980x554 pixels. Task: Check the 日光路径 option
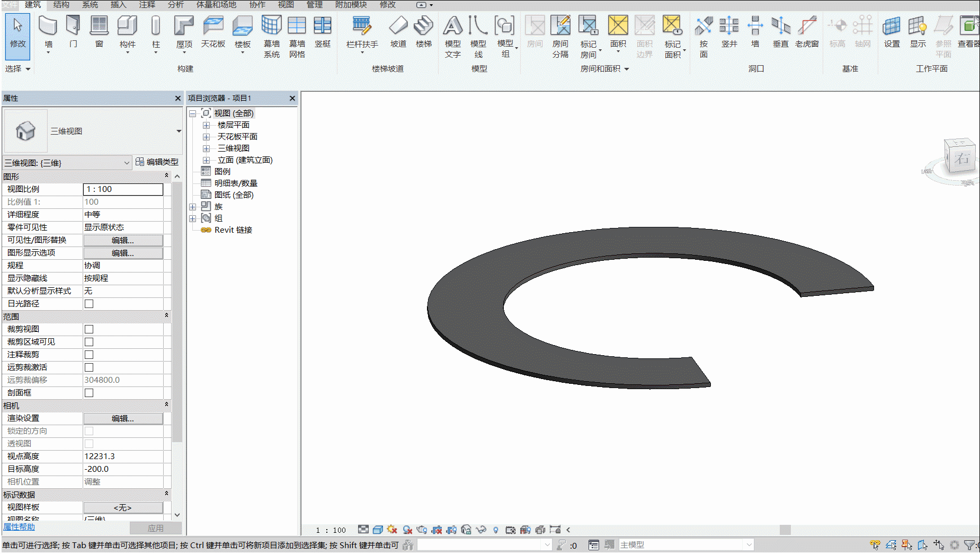click(89, 304)
